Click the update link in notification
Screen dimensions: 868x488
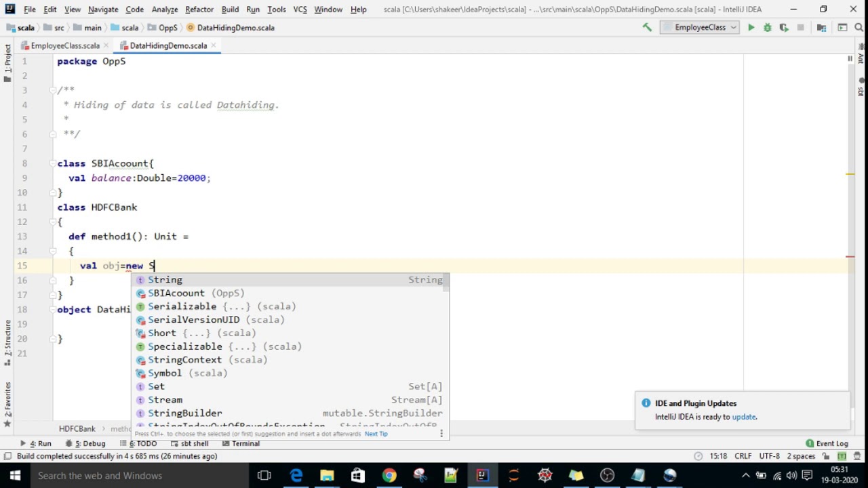click(743, 417)
